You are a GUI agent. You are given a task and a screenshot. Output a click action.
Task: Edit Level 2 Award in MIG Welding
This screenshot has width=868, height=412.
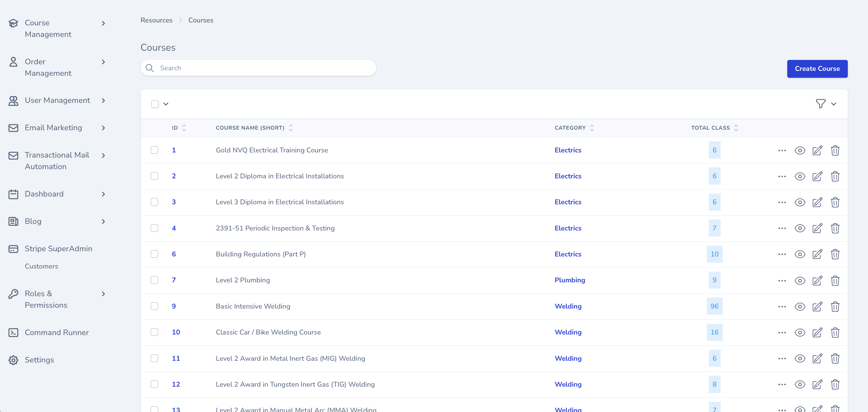817,358
